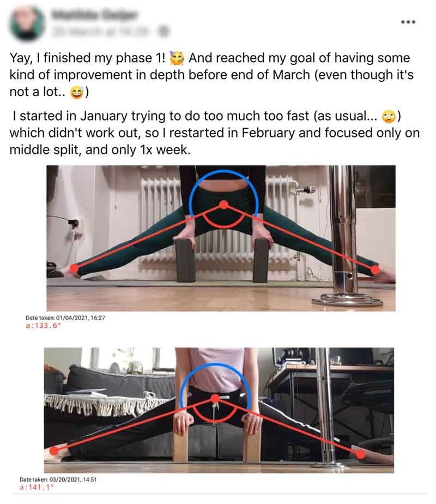Open the three-dot post options menu
The height and width of the screenshot is (504, 436).
pos(408,22)
